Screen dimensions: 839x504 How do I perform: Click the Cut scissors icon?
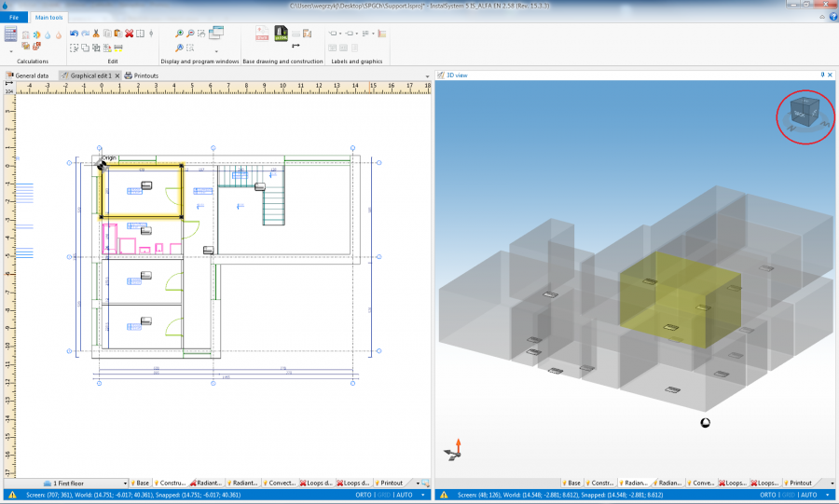click(x=96, y=34)
